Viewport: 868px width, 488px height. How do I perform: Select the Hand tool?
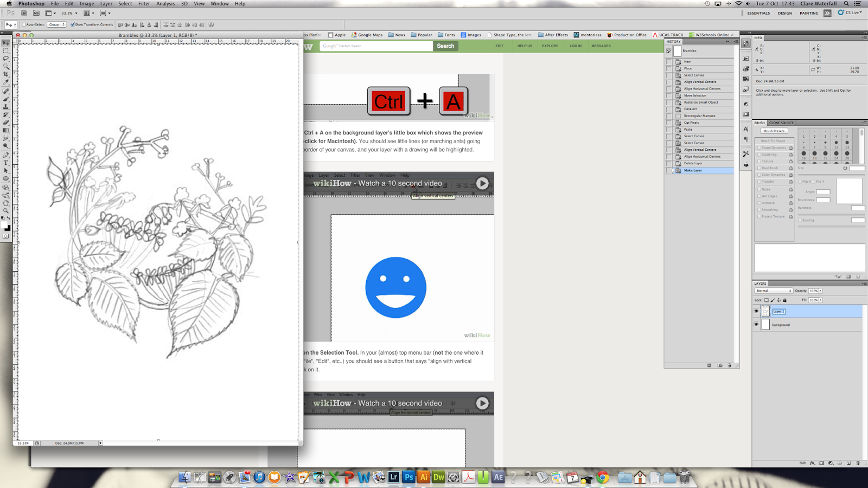tap(6, 203)
